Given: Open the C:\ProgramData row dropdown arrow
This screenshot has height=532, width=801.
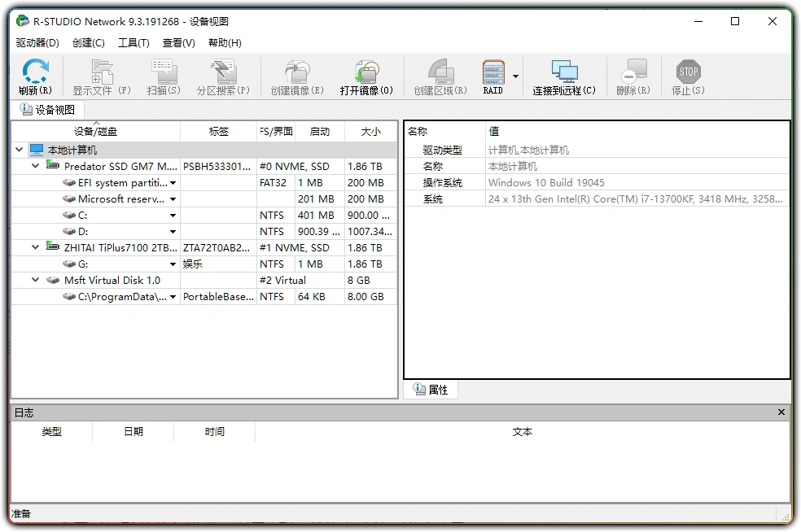Looking at the screenshot, I should click(173, 297).
